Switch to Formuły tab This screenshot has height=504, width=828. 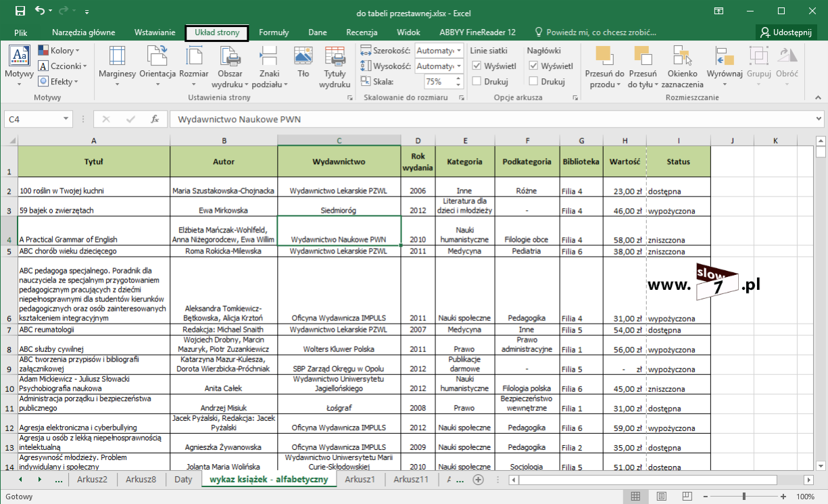[x=274, y=32]
